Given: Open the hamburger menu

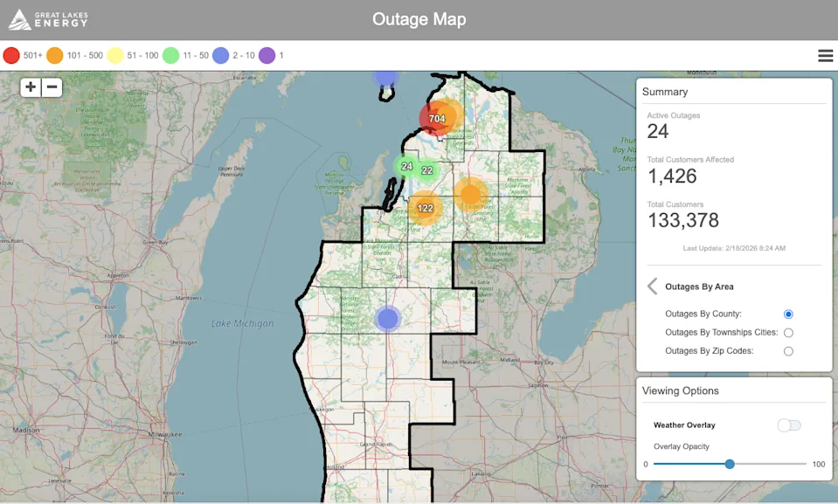Looking at the screenshot, I should coord(825,55).
